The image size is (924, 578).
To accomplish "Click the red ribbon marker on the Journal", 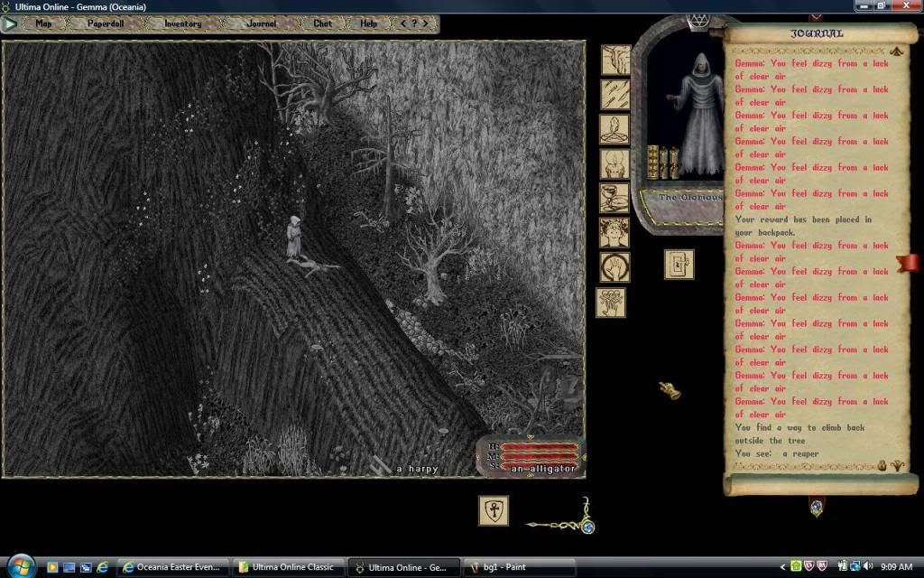I will pos(908,263).
